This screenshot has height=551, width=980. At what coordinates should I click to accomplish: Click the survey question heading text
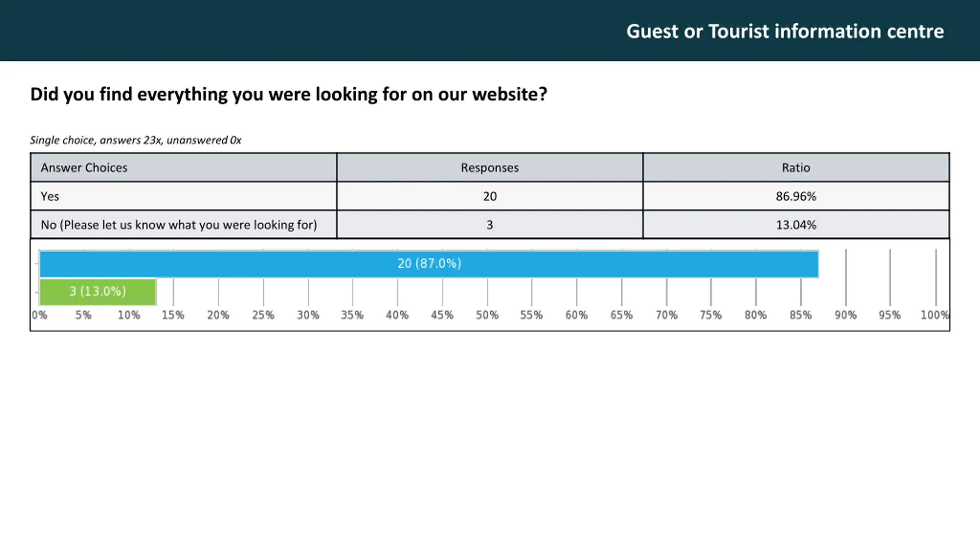289,95
